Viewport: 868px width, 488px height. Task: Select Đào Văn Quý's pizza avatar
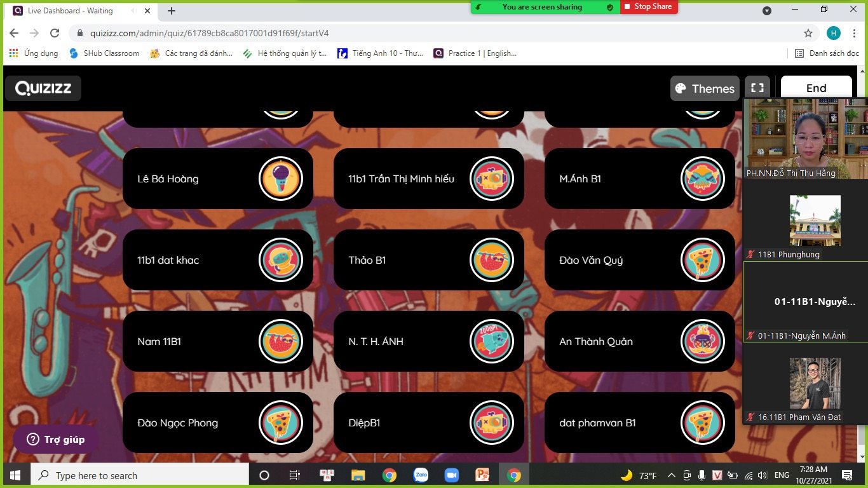point(703,260)
